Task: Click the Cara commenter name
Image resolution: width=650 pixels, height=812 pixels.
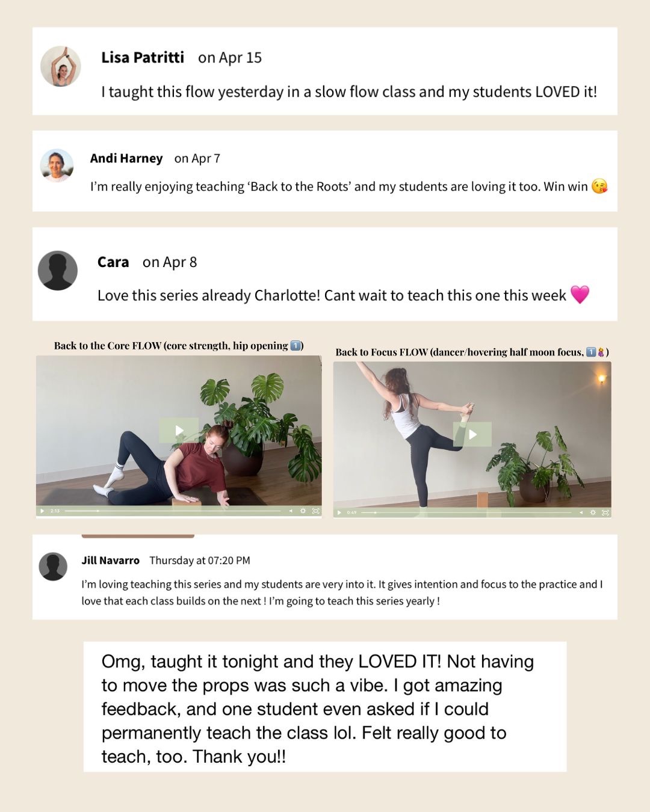Action: coord(113,262)
